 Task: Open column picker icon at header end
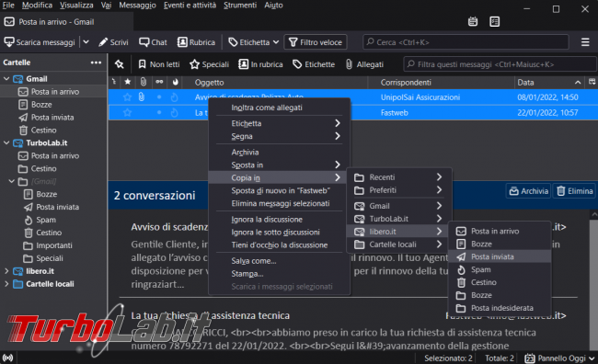[x=592, y=82]
